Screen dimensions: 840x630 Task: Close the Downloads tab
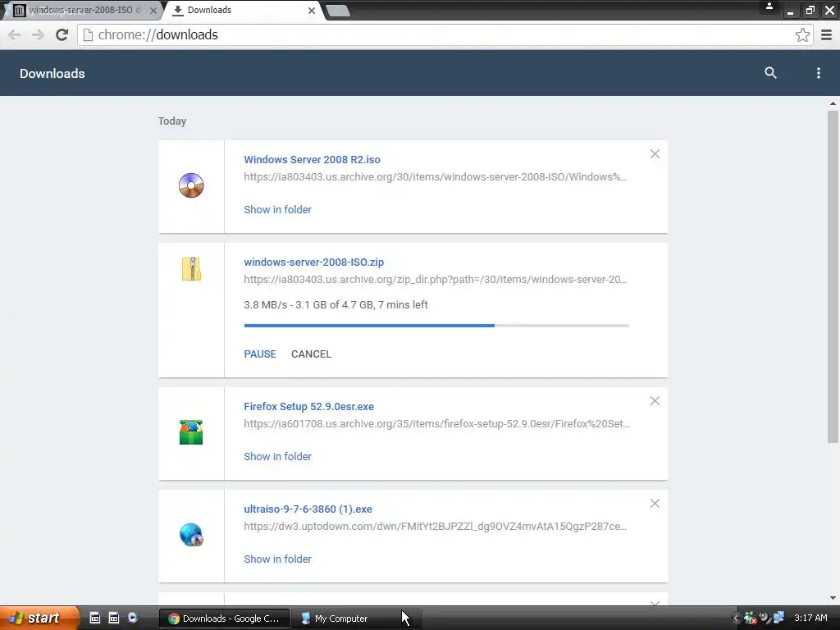coord(311,10)
